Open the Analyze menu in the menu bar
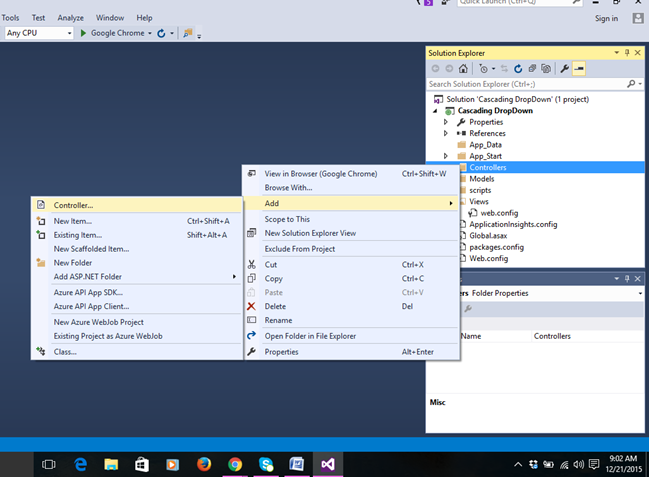The width and height of the screenshot is (649, 477). click(71, 18)
